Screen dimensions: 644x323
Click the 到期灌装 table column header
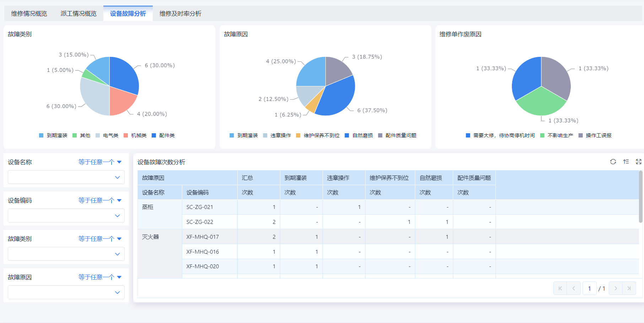pos(301,178)
